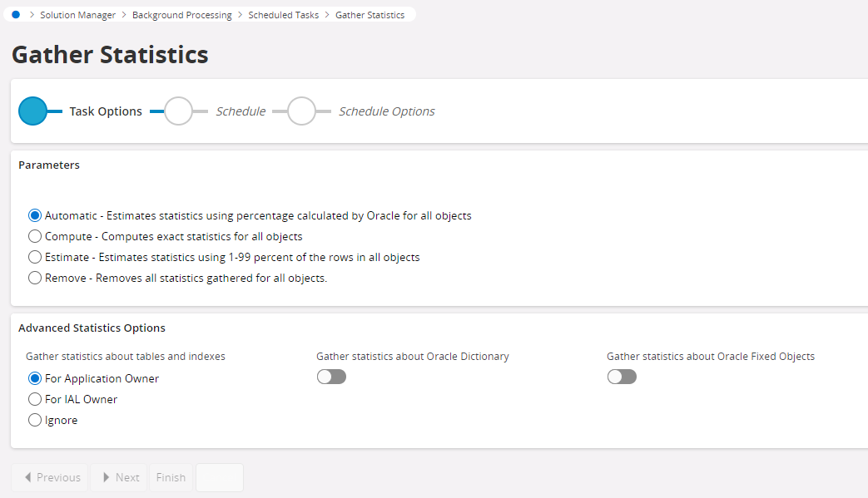
Task: Choose the Estimate statistics radio button
Action: [35, 257]
